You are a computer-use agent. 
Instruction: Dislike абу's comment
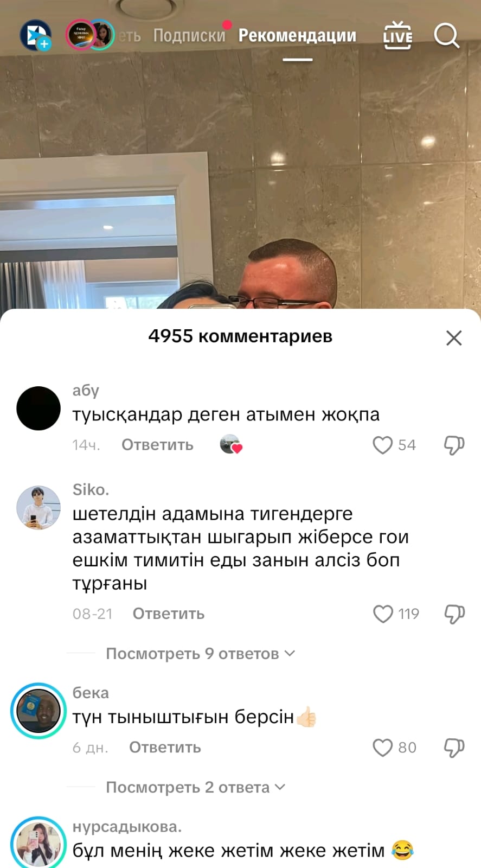coord(454,445)
